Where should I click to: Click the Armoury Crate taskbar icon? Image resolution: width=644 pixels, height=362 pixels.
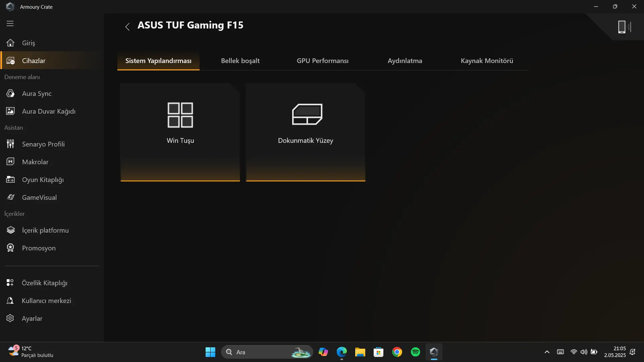(434, 352)
